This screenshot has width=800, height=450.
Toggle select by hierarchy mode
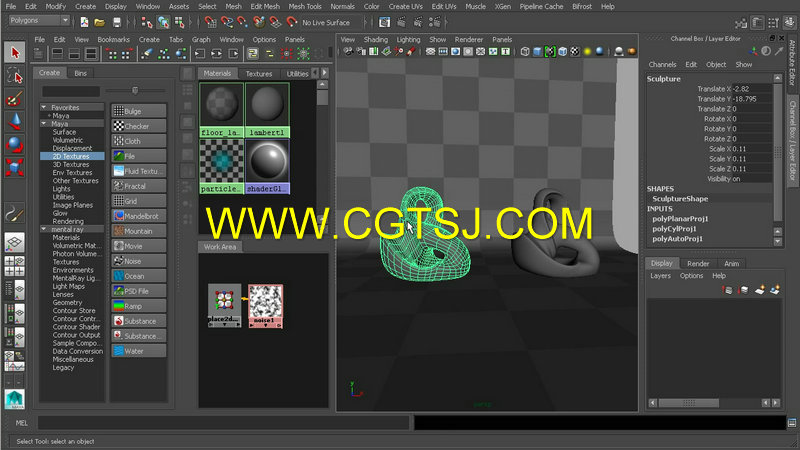pos(147,22)
